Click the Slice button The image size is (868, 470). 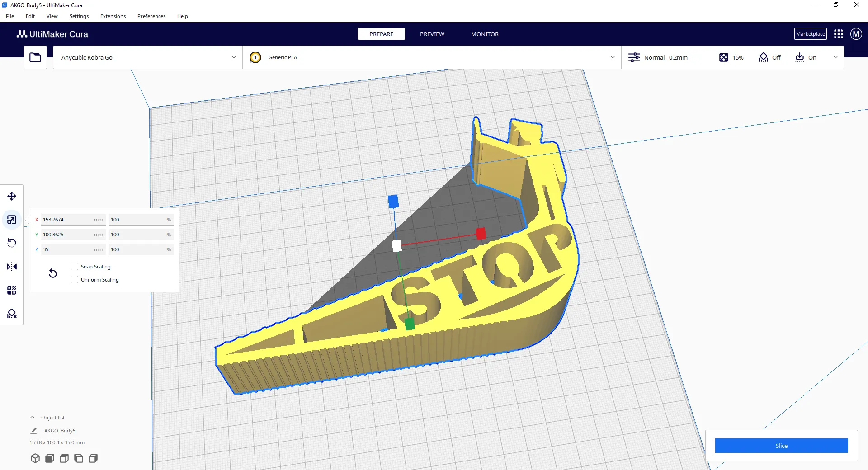781,446
